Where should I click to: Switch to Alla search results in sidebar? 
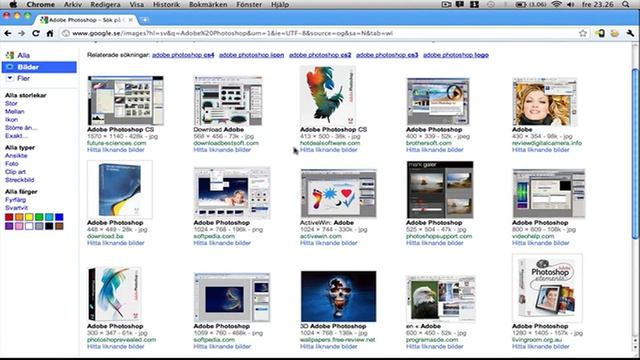click(24, 55)
